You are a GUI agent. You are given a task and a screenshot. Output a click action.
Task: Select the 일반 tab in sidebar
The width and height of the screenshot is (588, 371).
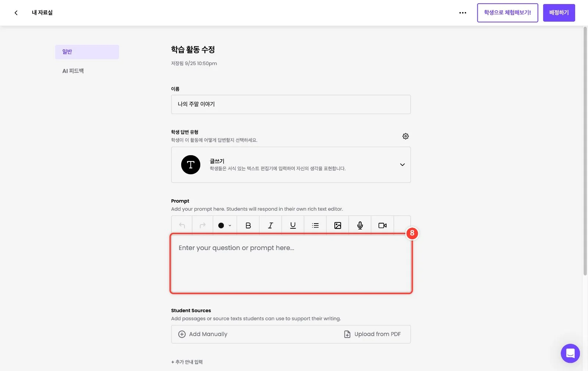pyautogui.click(x=87, y=52)
